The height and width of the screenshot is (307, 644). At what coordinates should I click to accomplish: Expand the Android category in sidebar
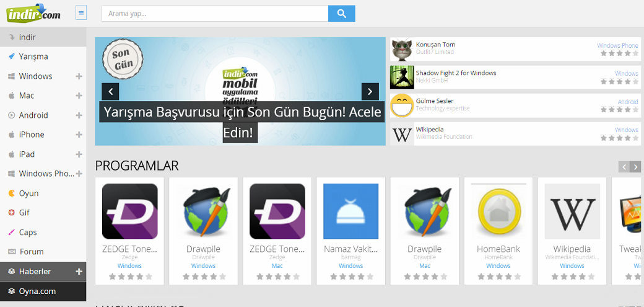coord(79,115)
